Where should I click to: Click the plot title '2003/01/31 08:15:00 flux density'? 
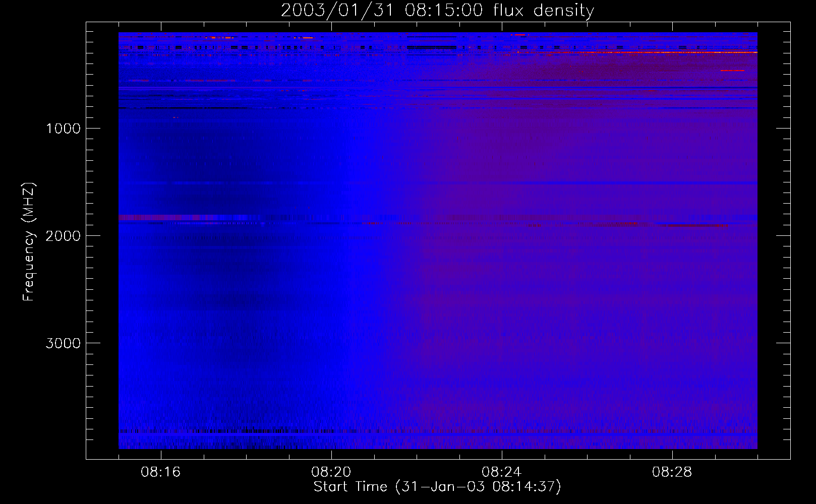[437, 11]
